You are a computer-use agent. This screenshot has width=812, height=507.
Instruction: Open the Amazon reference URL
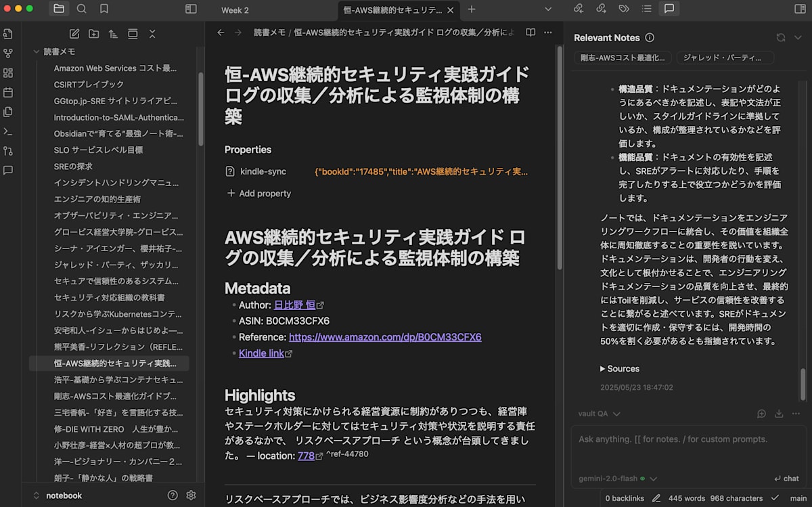(x=385, y=337)
